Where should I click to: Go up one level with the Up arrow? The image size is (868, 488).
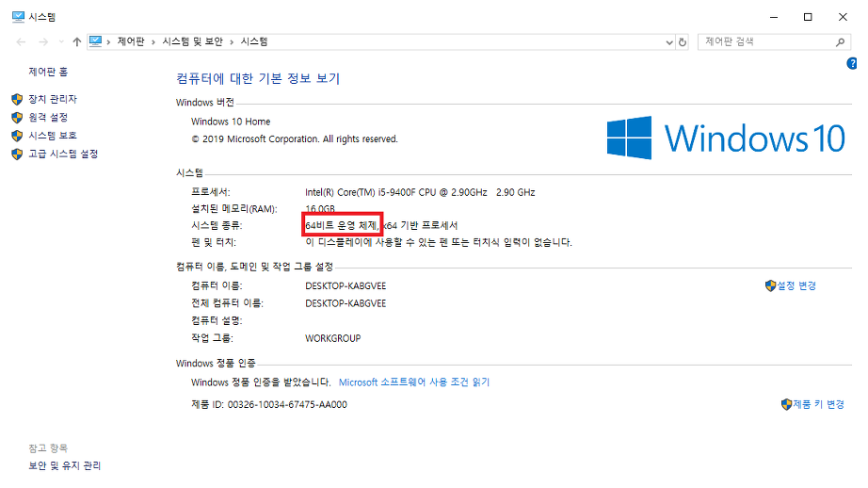[x=77, y=41]
